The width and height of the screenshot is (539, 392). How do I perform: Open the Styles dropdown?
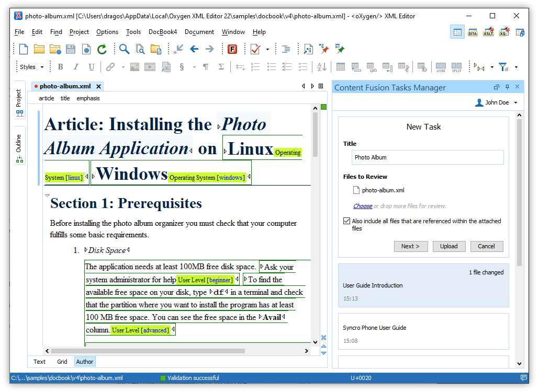(x=32, y=67)
